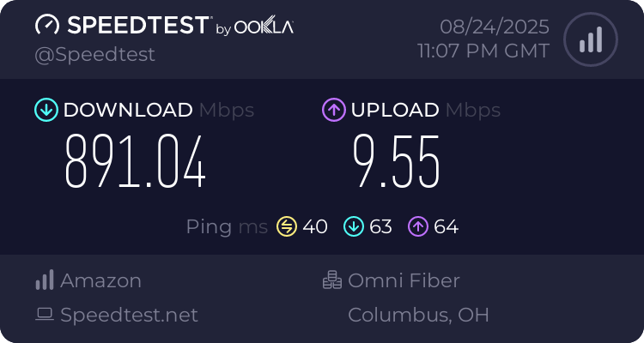Click the server icon beside Omni Fiber

[x=331, y=280]
